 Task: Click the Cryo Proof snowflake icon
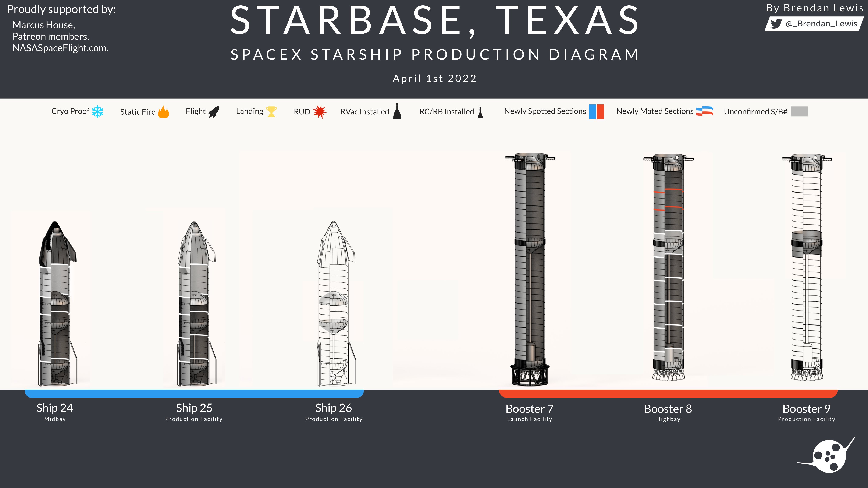pyautogui.click(x=98, y=111)
